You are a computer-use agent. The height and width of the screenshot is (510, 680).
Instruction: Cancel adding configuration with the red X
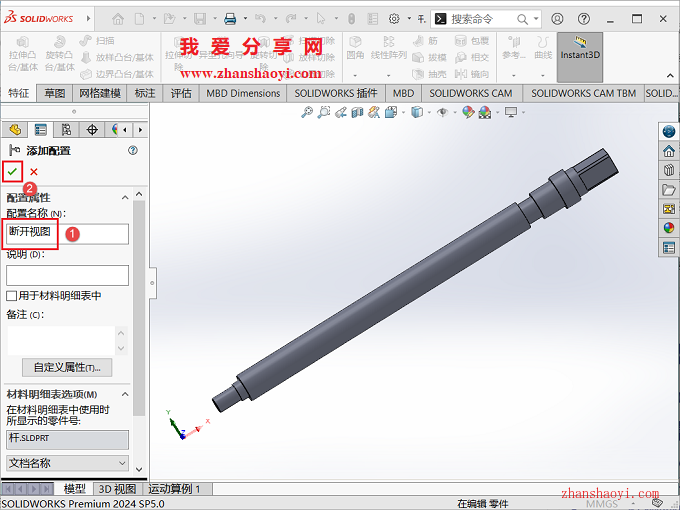coord(34,172)
